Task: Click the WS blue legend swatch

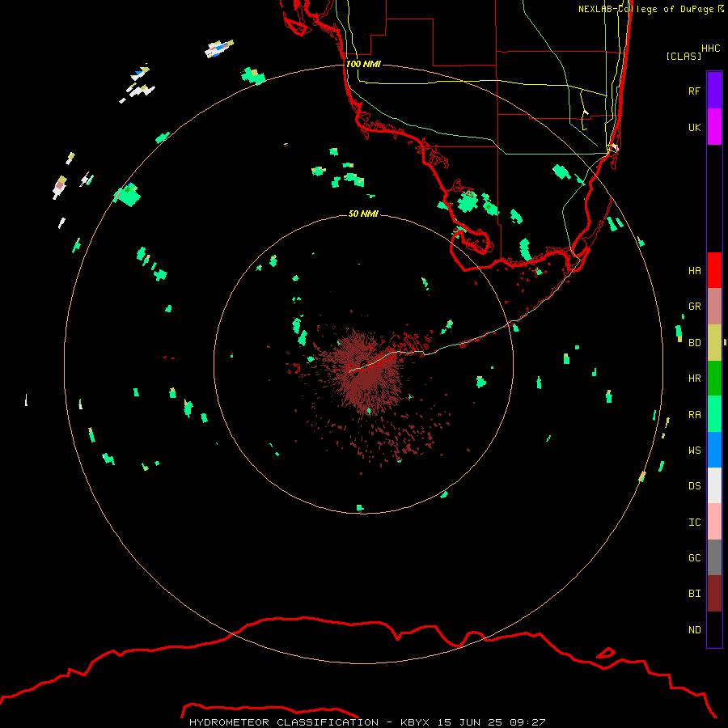Action: pos(714,450)
